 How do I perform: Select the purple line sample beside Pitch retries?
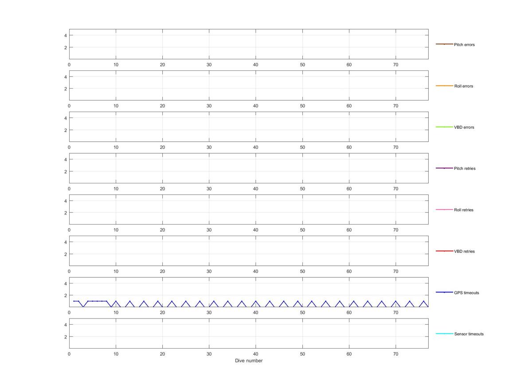coord(444,168)
